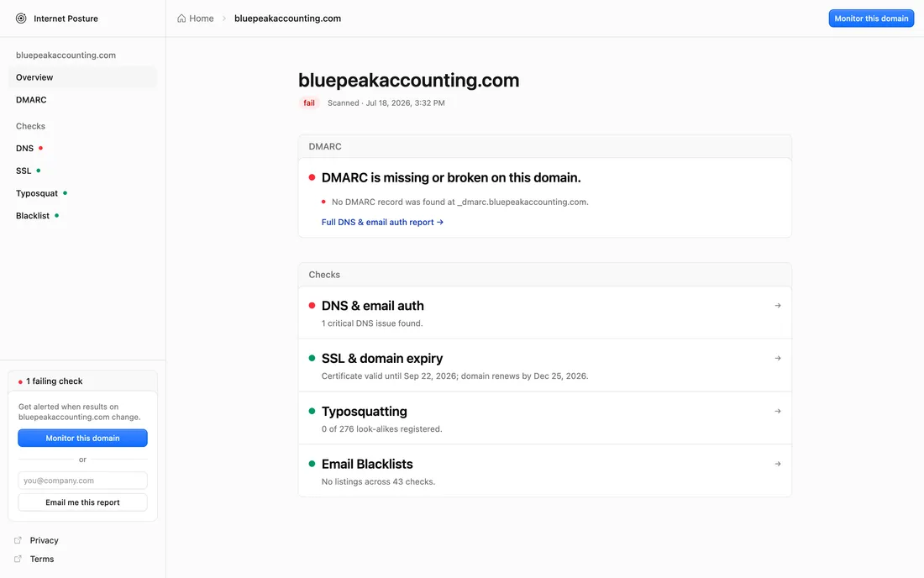Image resolution: width=924 pixels, height=578 pixels.
Task: Click 'No DMARC record was found' message
Action: click(459, 202)
